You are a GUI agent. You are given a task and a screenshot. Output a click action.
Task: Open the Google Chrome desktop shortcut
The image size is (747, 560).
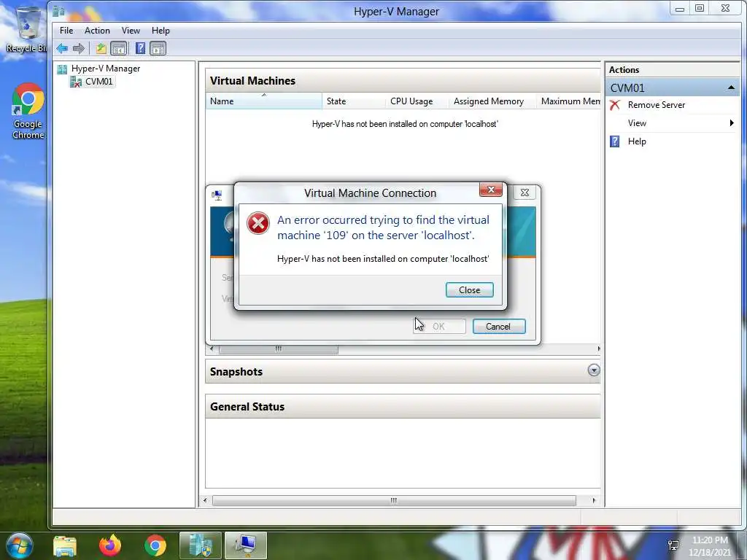(x=28, y=112)
